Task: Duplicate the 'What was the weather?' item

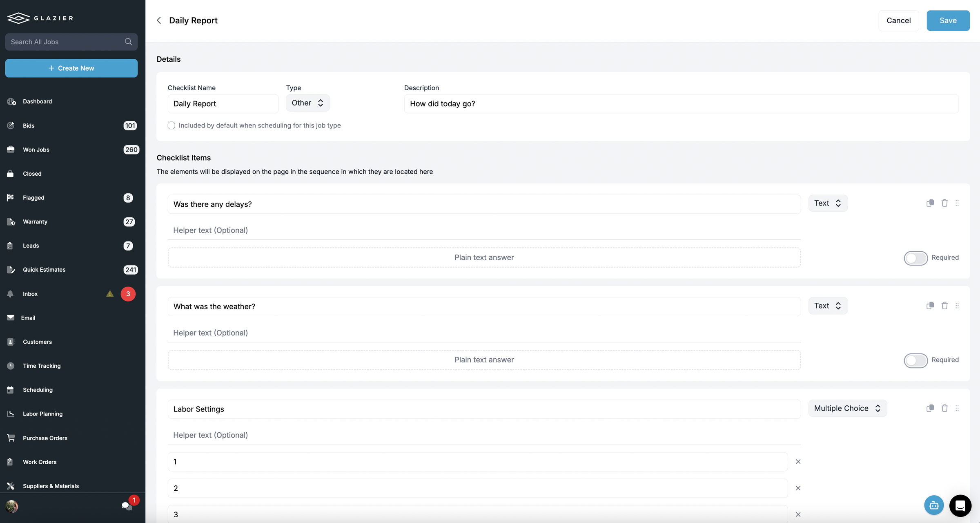Action: click(x=930, y=306)
